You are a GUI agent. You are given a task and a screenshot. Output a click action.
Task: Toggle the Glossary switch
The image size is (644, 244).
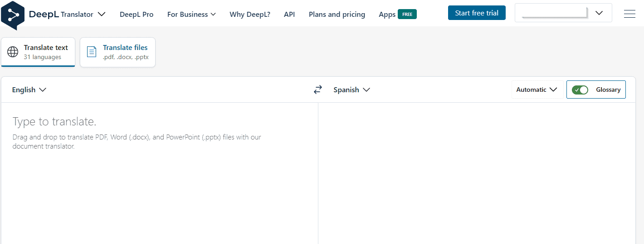580,90
